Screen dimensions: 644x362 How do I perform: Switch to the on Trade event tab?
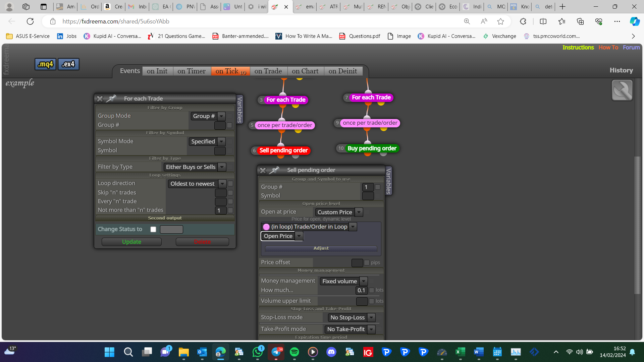click(268, 71)
